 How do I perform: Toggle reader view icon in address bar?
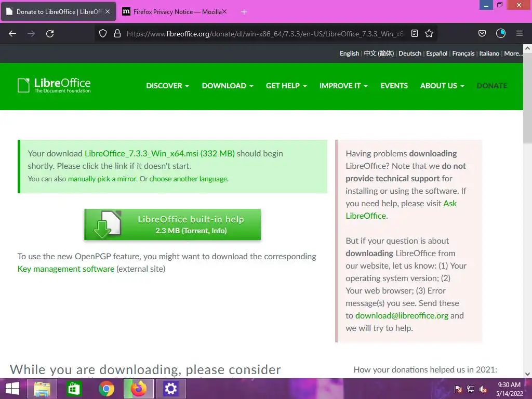pyautogui.click(x=414, y=34)
